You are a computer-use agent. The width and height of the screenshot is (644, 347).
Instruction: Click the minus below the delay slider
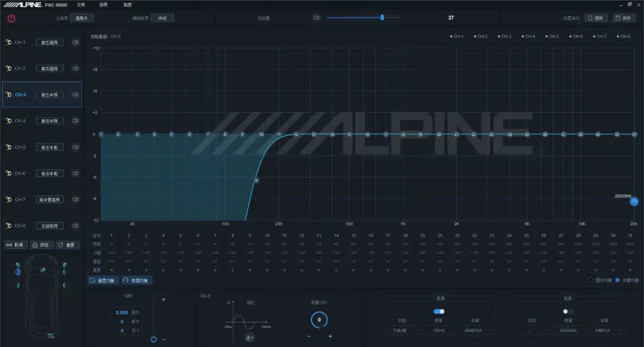coord(164,340)
